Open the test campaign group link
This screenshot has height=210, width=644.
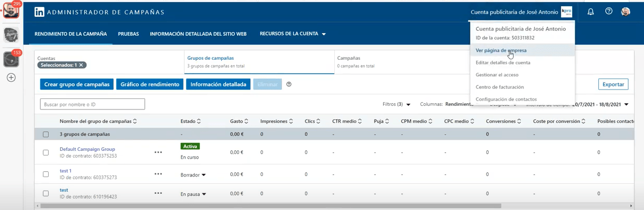click(64, 190)
